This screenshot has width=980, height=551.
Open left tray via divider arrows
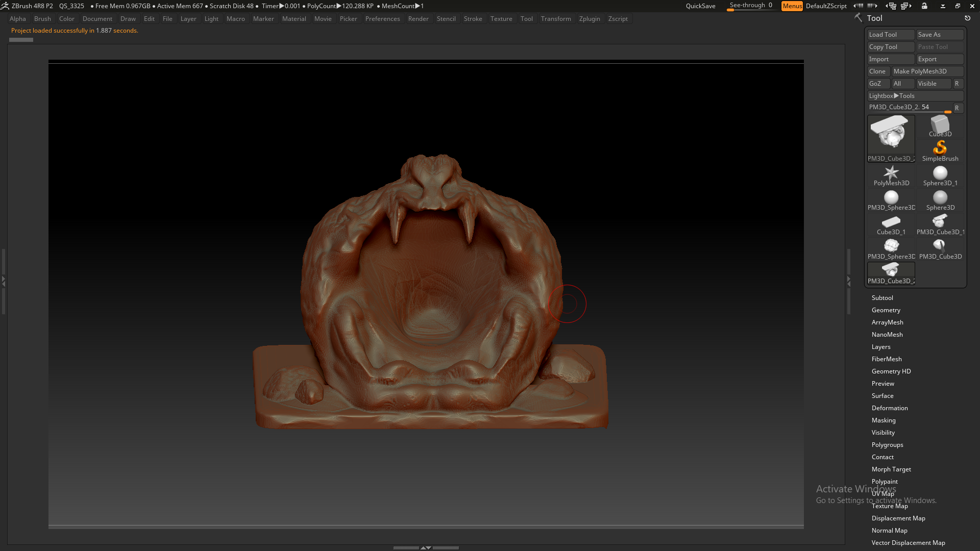[x=3, y=281]
